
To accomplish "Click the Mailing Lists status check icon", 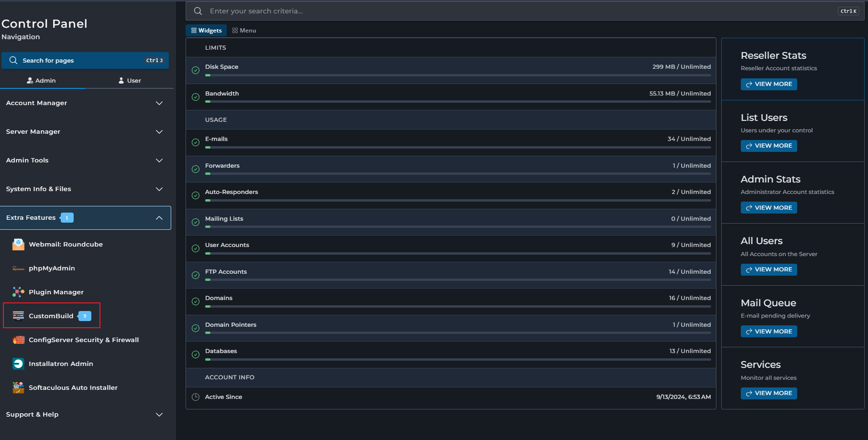I will coord(196,222).
